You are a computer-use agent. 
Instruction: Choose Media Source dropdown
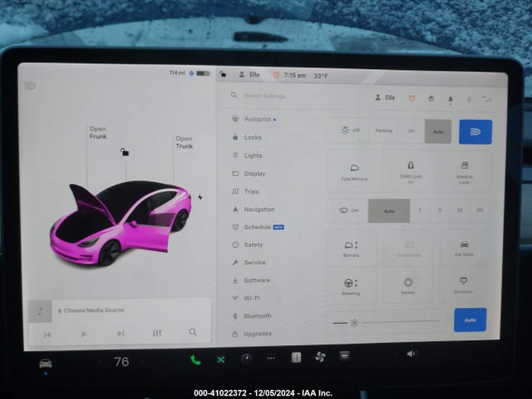tap(91, 310)
